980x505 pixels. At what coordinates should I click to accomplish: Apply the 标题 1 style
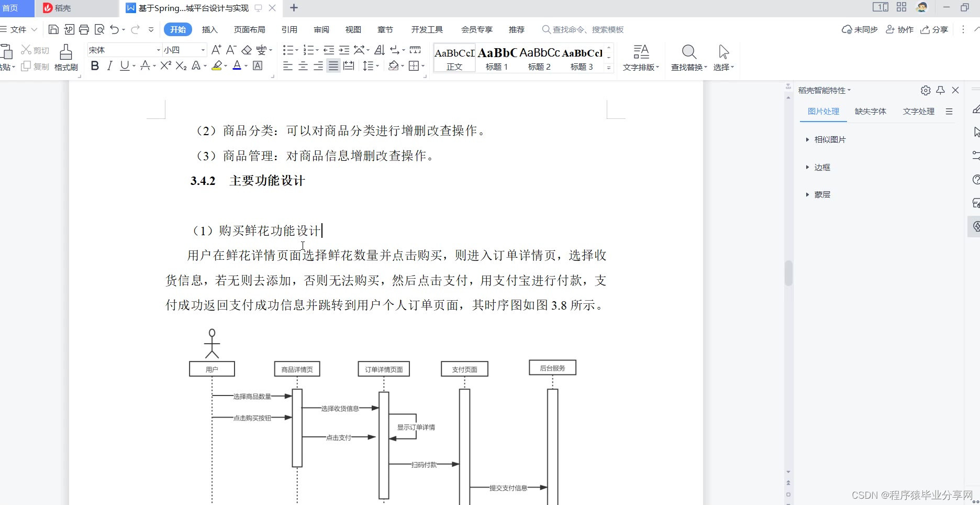(497, 58)
